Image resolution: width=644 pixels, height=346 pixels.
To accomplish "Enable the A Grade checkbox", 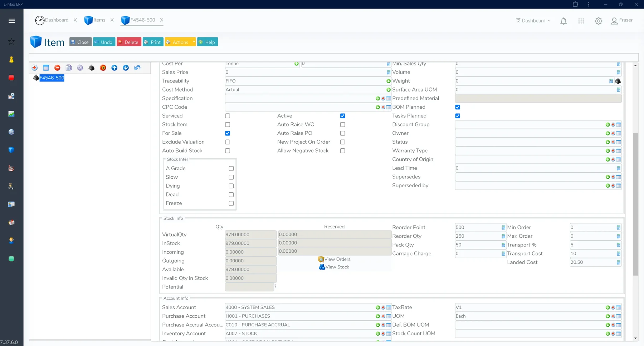I will [231, 168].
